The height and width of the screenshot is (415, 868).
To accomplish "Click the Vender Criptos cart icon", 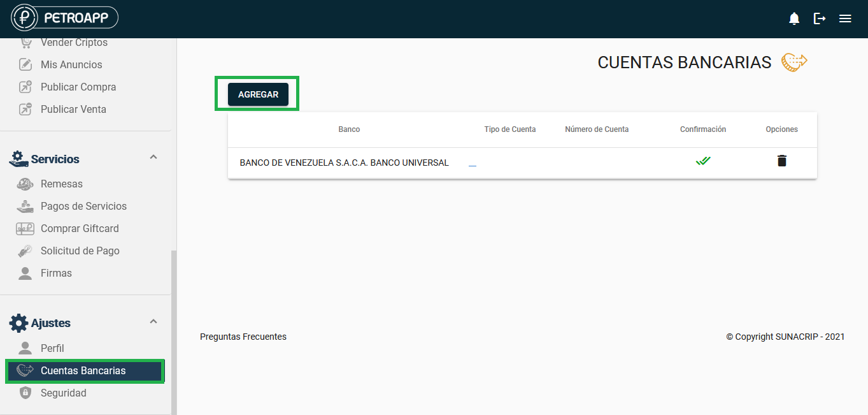I will point(25,43).
